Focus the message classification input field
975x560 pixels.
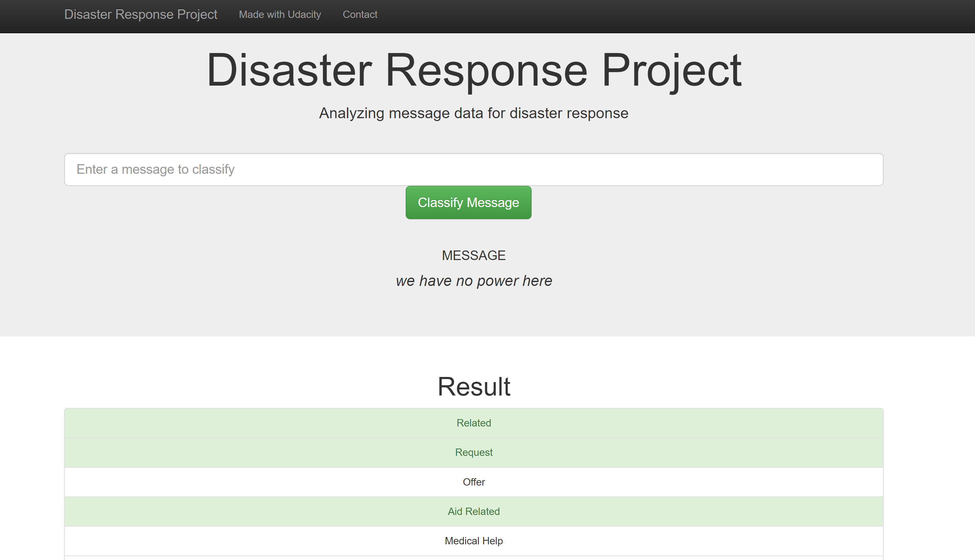tap(473, 169)
